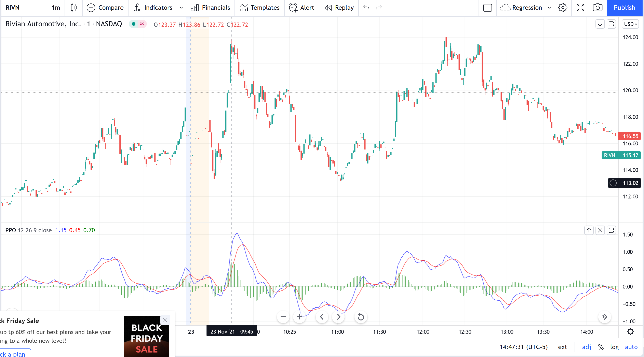Jump to the most recent bar
The image size is (644, 357).
tap(604, 317)
